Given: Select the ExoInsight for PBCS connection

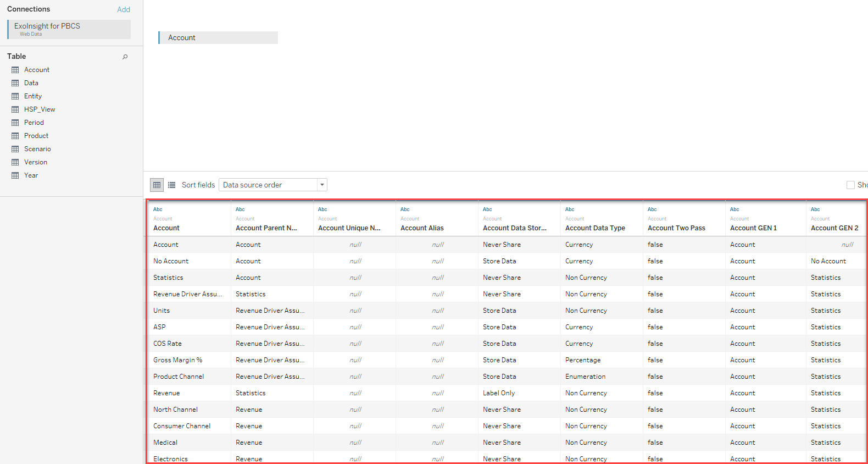Looking at the screenshot, I should 69,29.
